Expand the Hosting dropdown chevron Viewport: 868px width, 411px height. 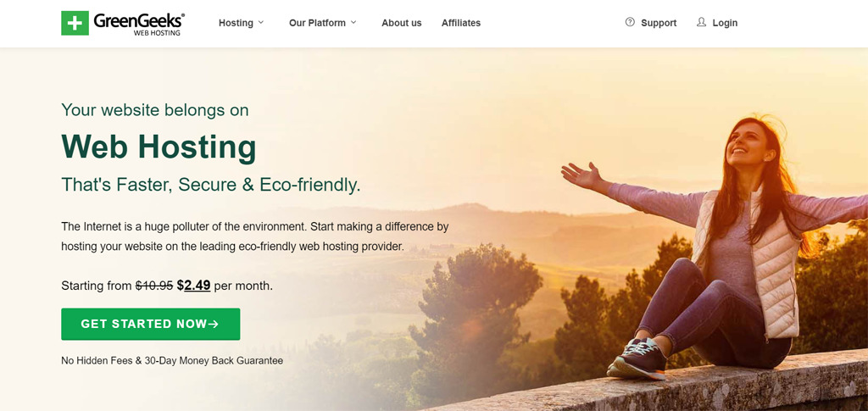[x=261, y=22]
